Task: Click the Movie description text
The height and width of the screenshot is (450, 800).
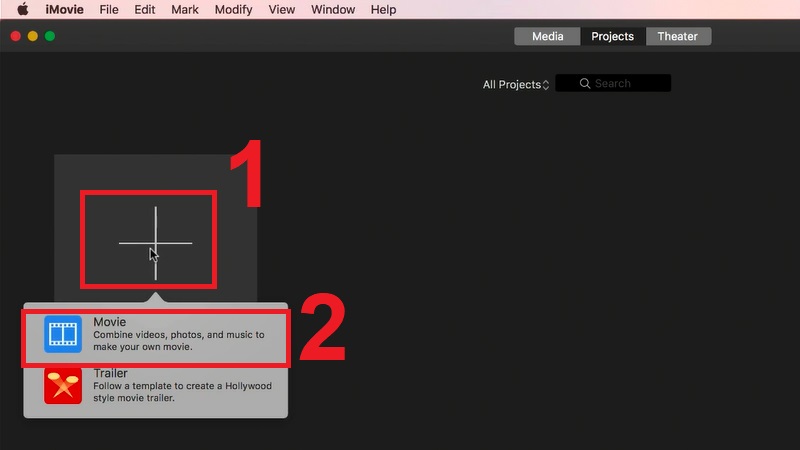Action: pos(179,341)
